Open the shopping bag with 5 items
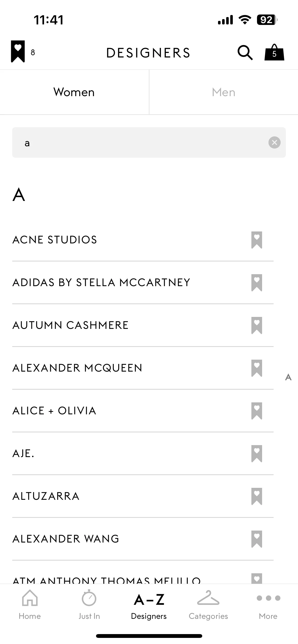 tap(274, 52)
